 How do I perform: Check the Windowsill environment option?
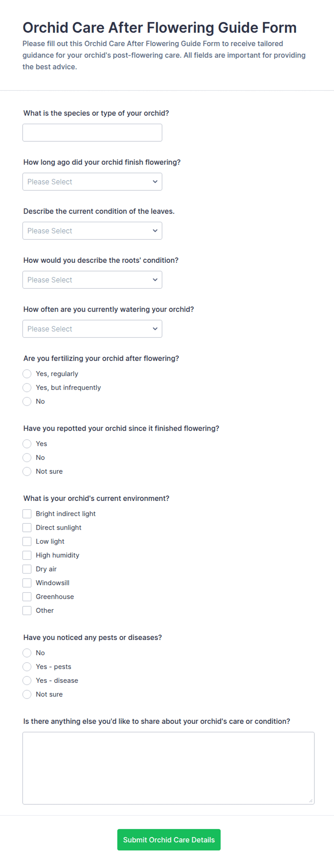click(27, 583)
